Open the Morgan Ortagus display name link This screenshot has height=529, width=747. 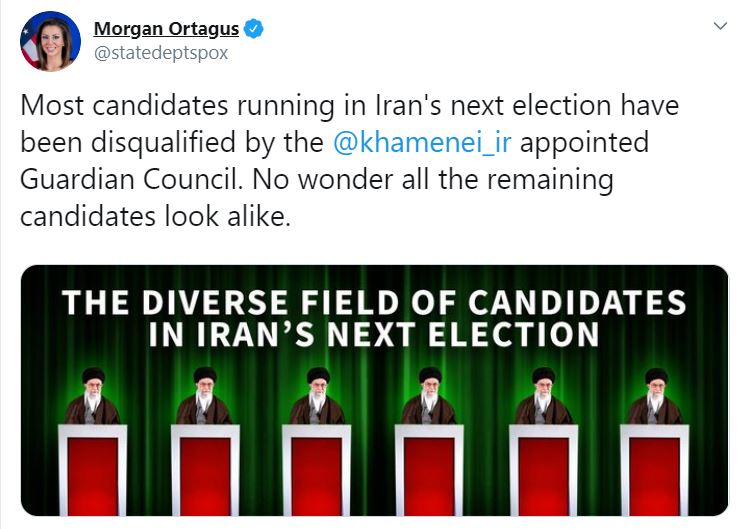pyautogui.click(x=165, y=30)
